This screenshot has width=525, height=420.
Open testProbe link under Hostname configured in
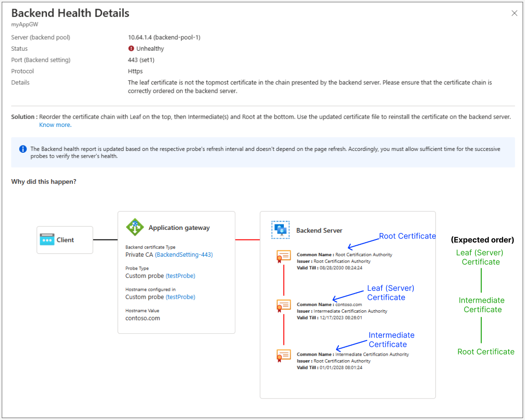click(x=180, y=297)
